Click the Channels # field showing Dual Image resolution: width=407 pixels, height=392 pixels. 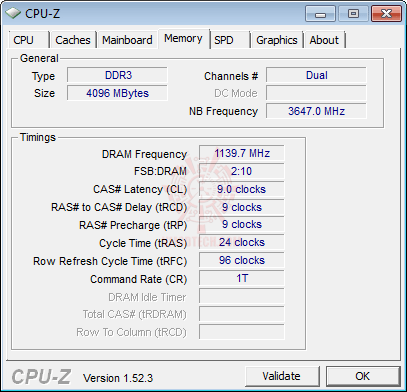pos(316,75)
